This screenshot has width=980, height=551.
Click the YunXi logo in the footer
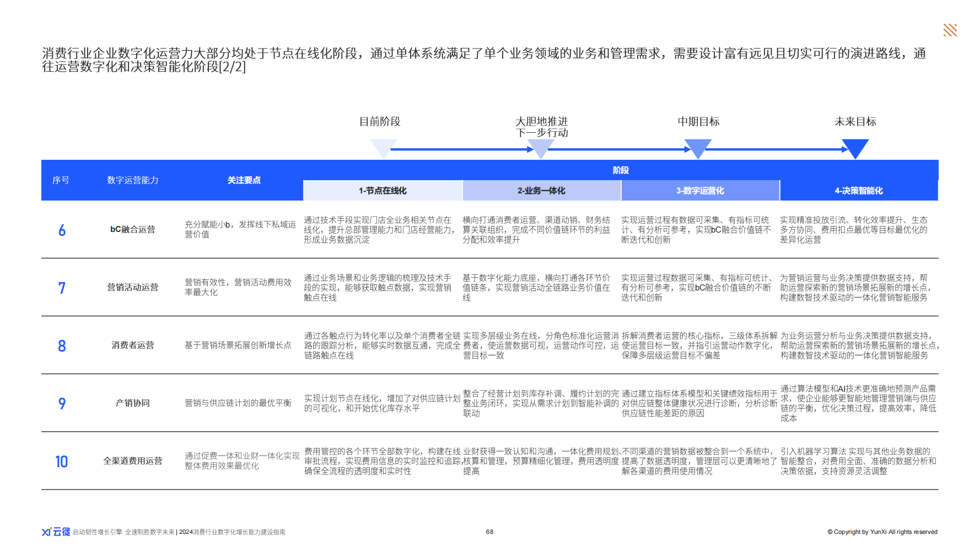pos(56,532)
